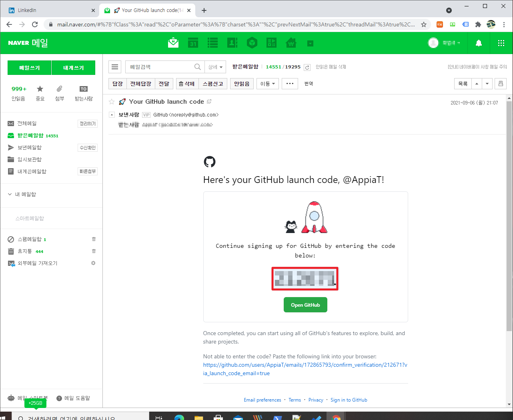Go to next mail with down arrow
513x420 pixels.
(x=487, y=84)
